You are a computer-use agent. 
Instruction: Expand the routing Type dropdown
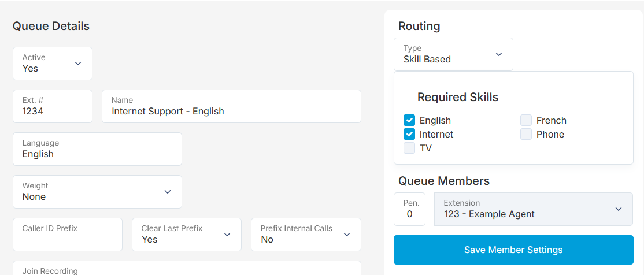tap(453, 54)
